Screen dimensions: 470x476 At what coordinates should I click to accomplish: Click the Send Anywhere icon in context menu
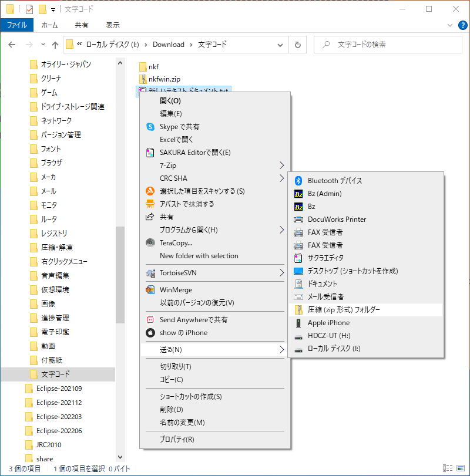point(150,320)
